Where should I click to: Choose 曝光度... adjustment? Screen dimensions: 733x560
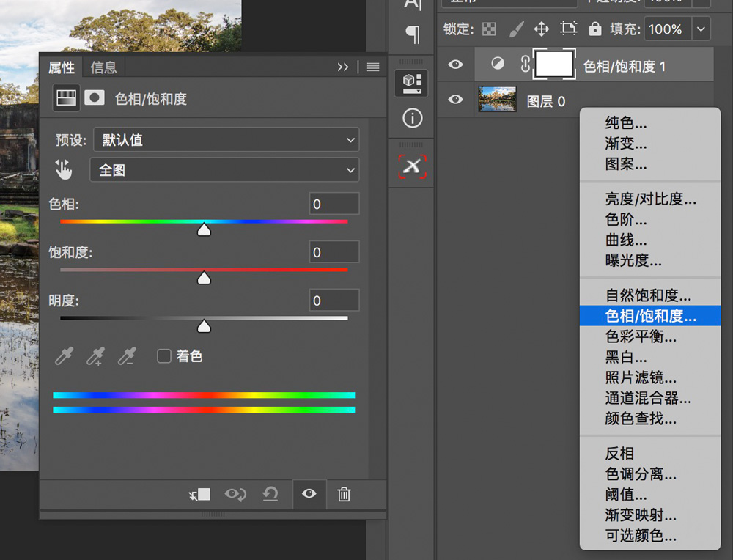pyautogui.click(x=649, y=260)
